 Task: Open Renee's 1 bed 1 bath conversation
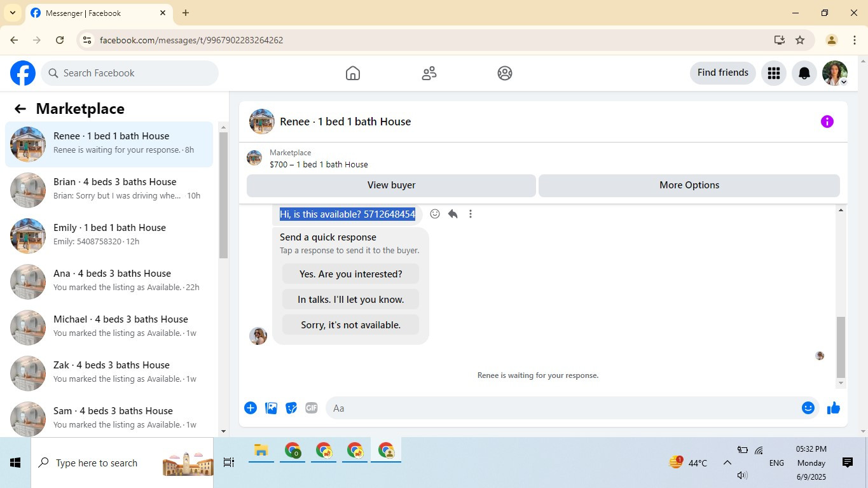(109, 144)
